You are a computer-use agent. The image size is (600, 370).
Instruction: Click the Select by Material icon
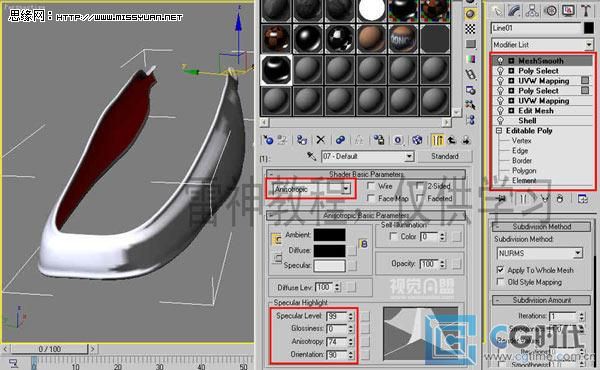[x=470, y=105]
